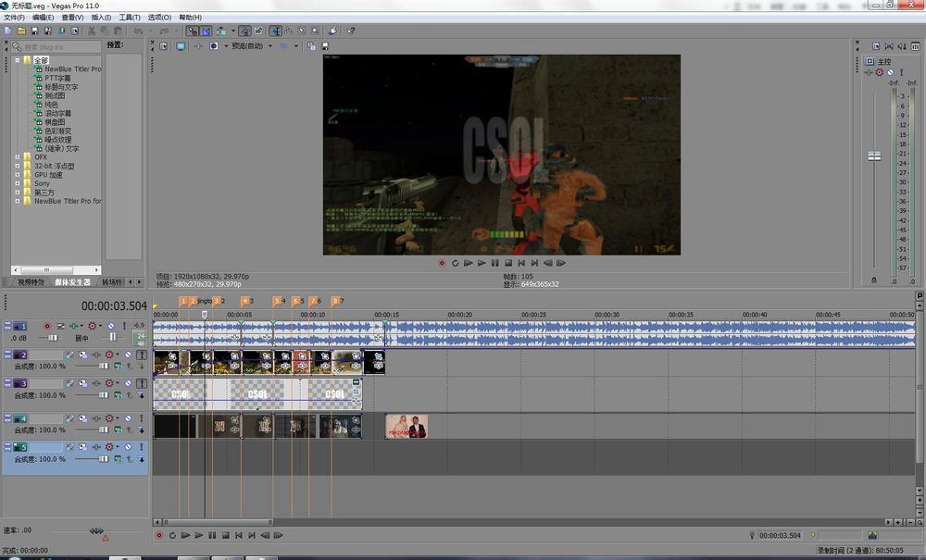
Task: Click the NewBlue Titler Pro generator
Action: (72, 69)
